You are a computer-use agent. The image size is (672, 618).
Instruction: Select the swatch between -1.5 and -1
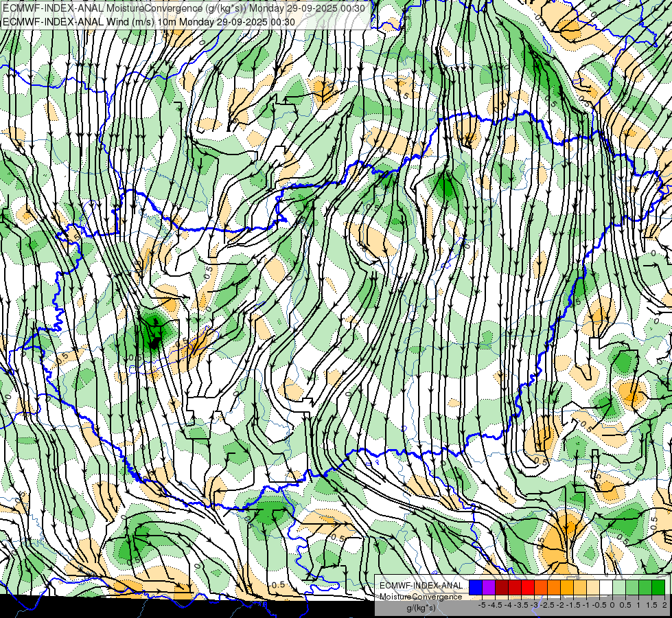point(580,588)
